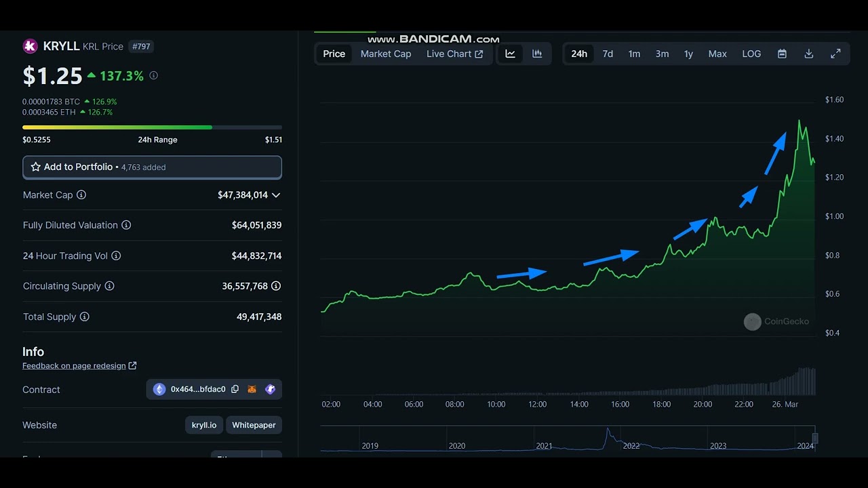Select the Max time range

tap(717, 54)
